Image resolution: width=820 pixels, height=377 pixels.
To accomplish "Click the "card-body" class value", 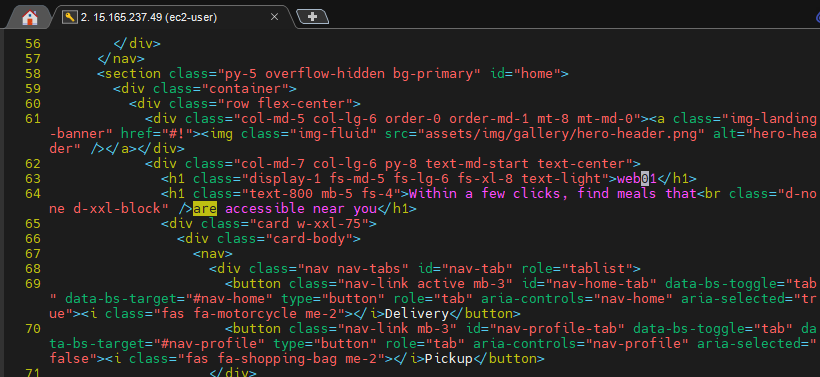I will (310, 239).
